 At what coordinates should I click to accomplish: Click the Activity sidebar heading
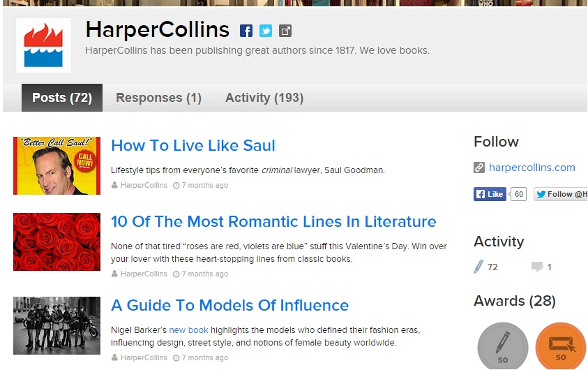tap(499, 242)
